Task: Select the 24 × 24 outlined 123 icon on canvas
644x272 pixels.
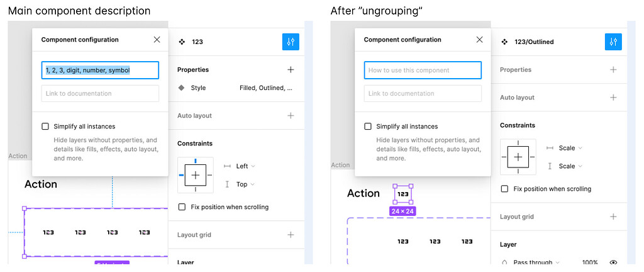Action: click(403, 194)
